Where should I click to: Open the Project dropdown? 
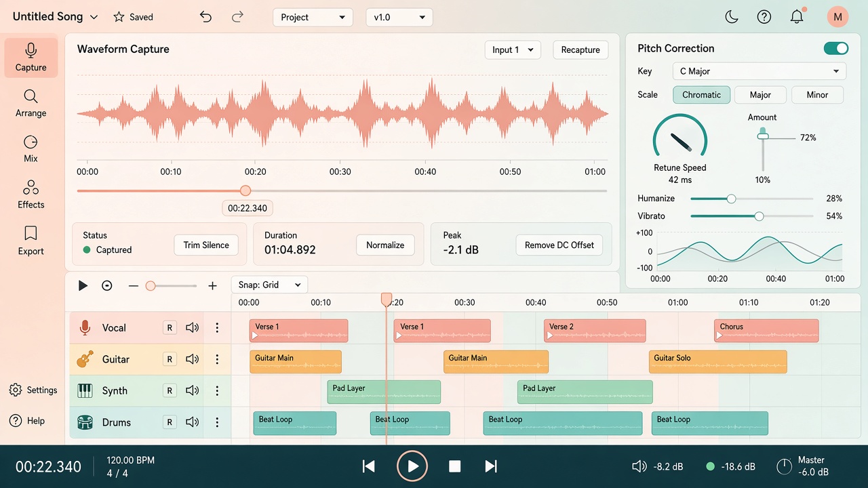(313, 17)
